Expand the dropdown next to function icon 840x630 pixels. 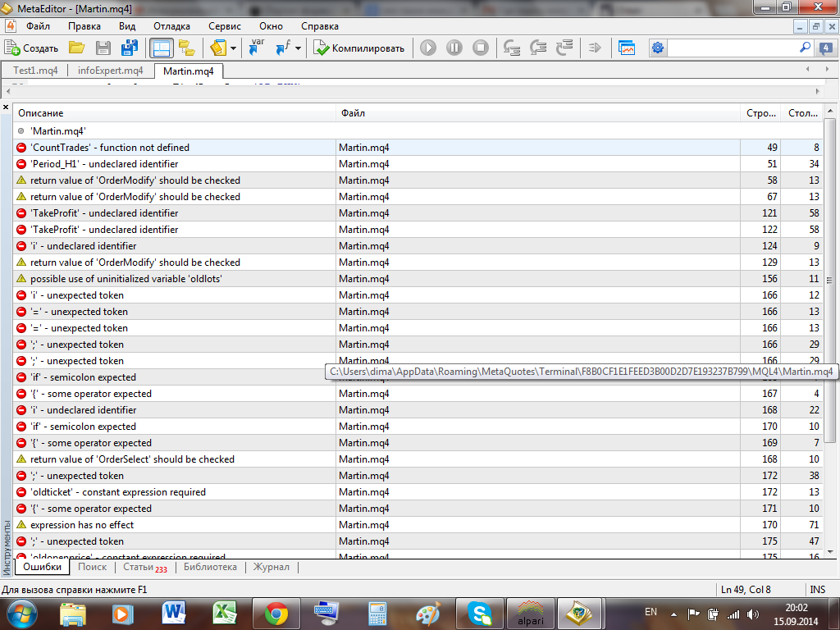[298, 48]
